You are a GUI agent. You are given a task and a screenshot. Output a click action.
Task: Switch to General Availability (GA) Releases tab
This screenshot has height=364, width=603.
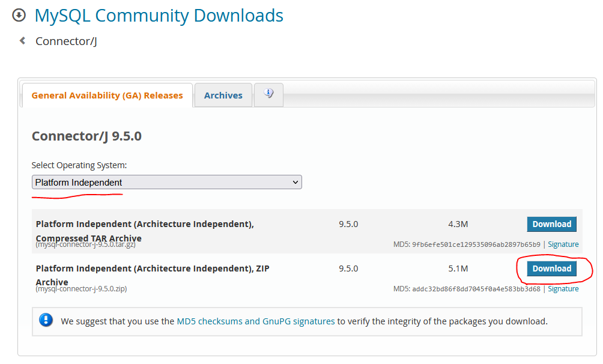pyautogui.click(x=107, y=96)
